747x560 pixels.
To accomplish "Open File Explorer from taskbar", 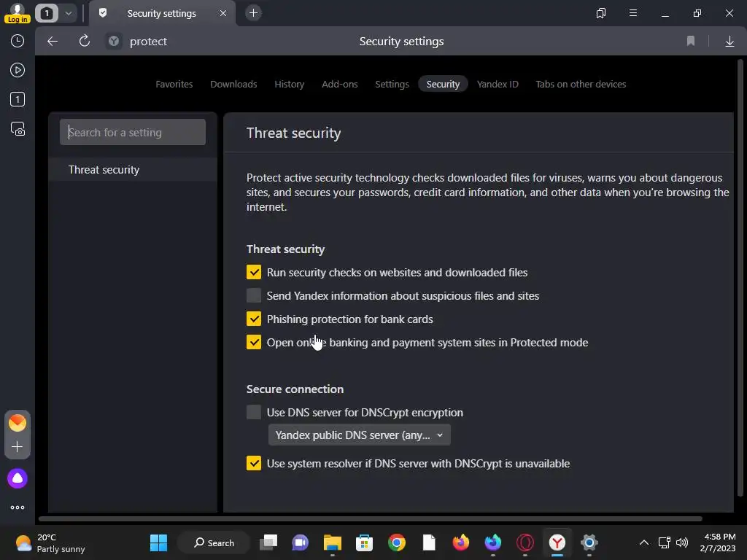I will [x=333, y=542].
